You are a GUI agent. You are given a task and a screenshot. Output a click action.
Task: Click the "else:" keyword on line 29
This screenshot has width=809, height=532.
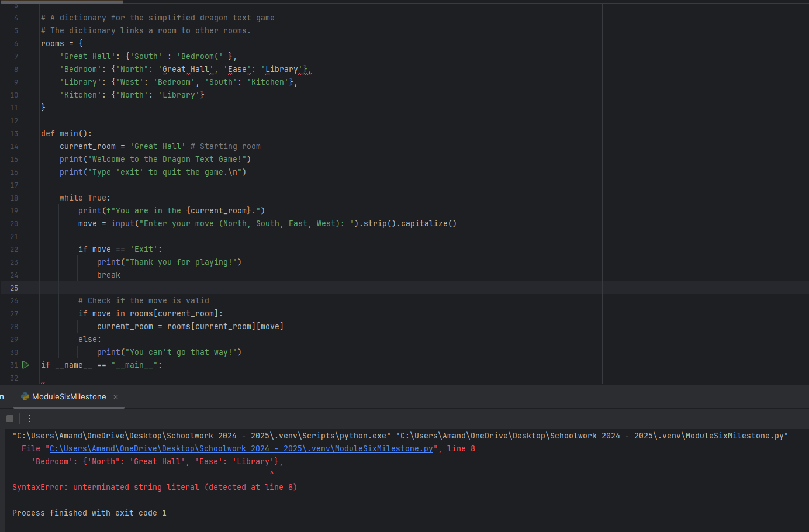90,340
